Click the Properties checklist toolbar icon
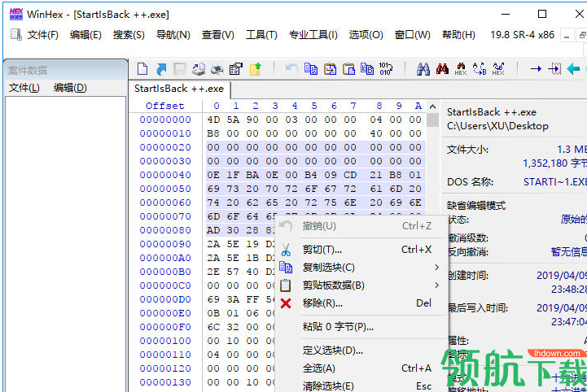Viewport: 587px width, 392px height. click(x=236, y=69)
